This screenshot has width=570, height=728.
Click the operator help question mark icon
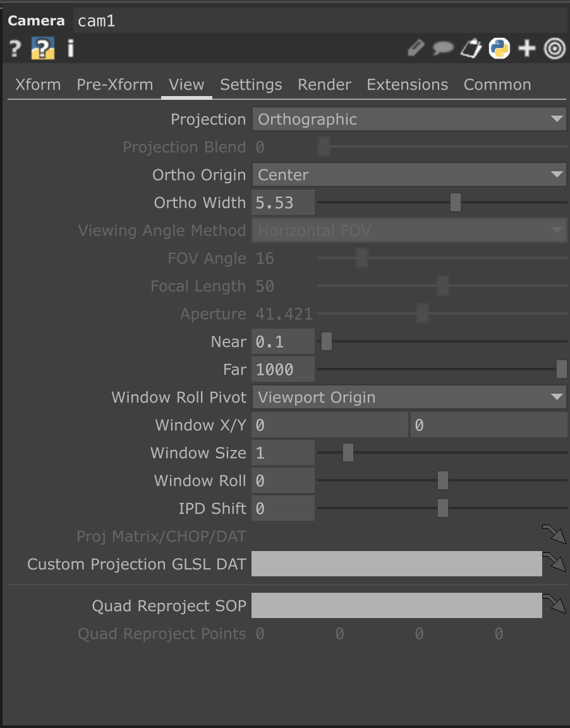[15, 49]
